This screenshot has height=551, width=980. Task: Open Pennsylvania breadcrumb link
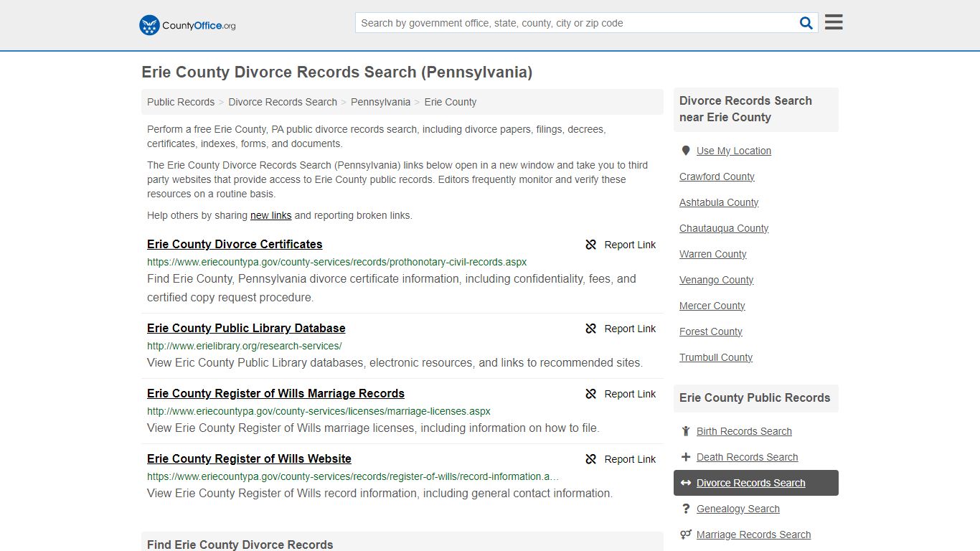point(380,102)
